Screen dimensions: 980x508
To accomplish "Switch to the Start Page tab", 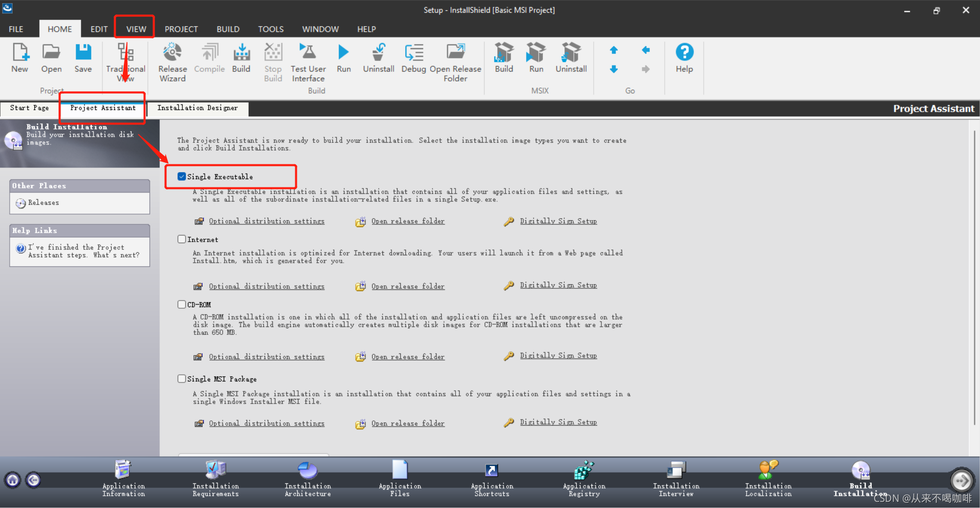I will (30, 108).
